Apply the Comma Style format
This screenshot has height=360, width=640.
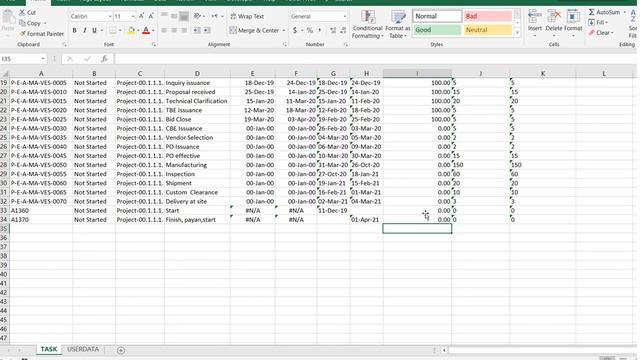tap(320, 30)
